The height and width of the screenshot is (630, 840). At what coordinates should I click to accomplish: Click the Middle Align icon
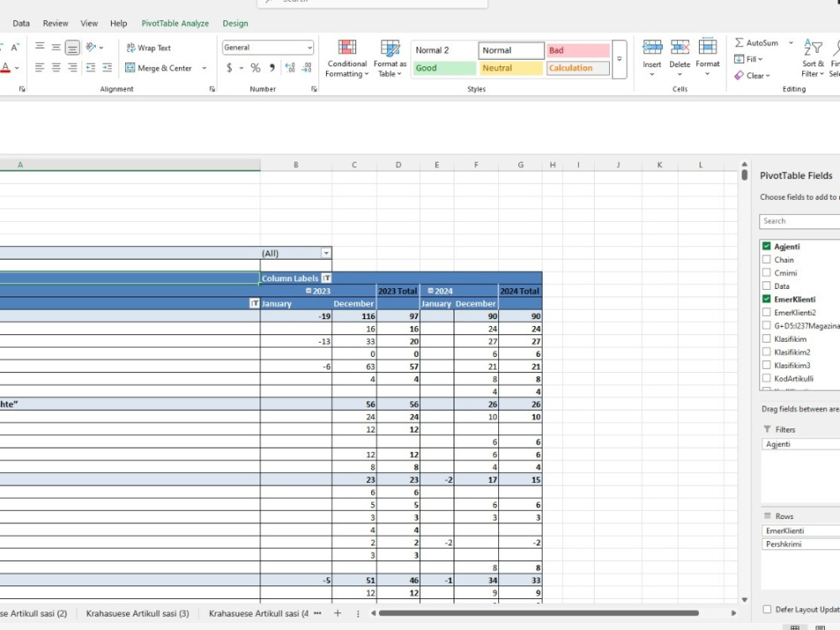pos(55,47)
